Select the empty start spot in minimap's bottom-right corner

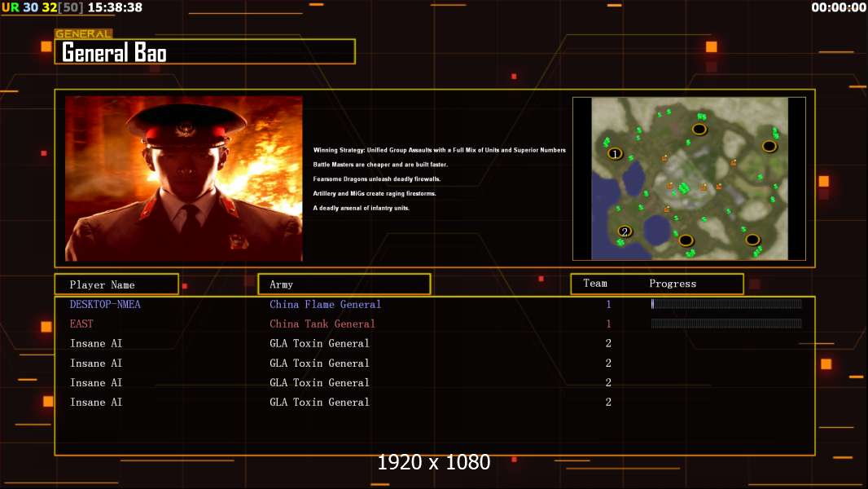click(752, 240)
